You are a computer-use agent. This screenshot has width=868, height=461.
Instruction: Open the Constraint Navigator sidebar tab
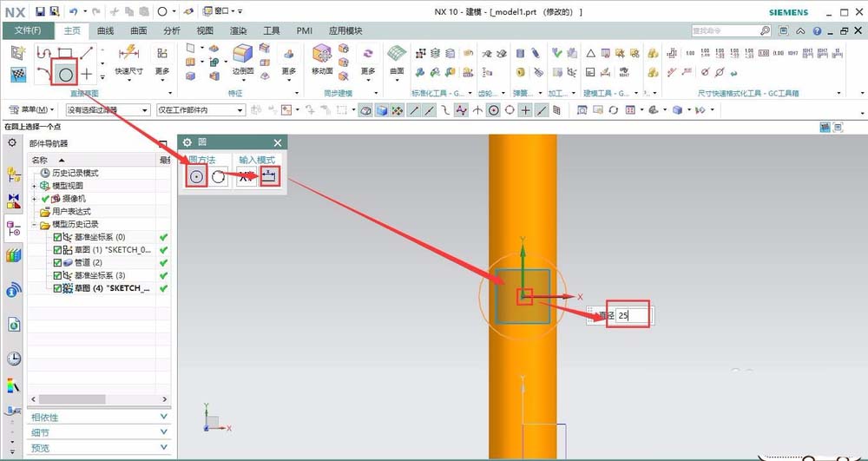[13, 201]
